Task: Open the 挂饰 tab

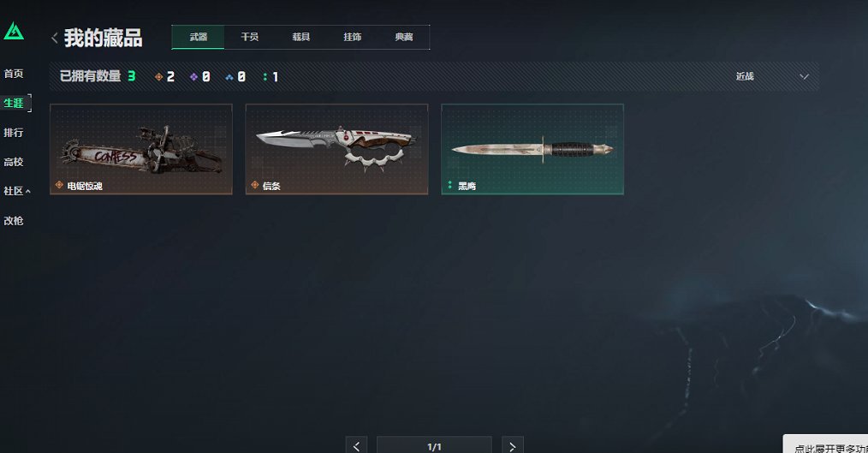Action: pyautogui.click(x=353, y=37)
